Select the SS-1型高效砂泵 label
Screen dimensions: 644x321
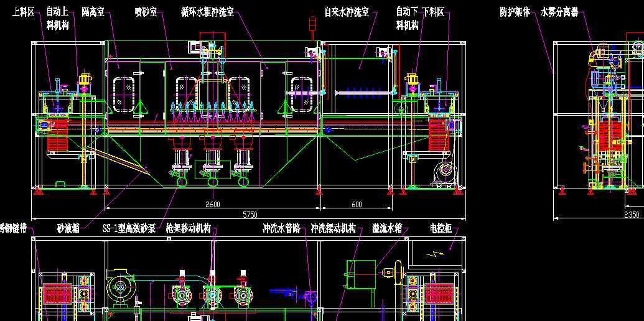(x=129, y=229)
